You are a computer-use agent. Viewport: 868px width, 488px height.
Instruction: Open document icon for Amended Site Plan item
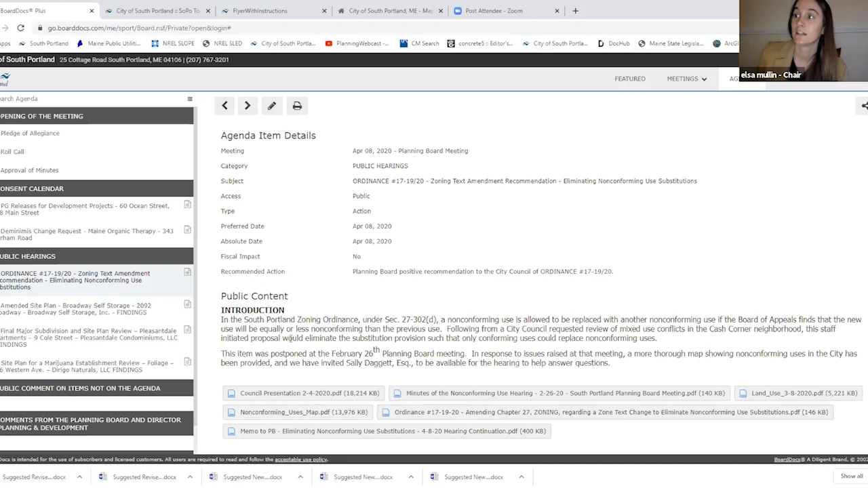click(188, 305)
